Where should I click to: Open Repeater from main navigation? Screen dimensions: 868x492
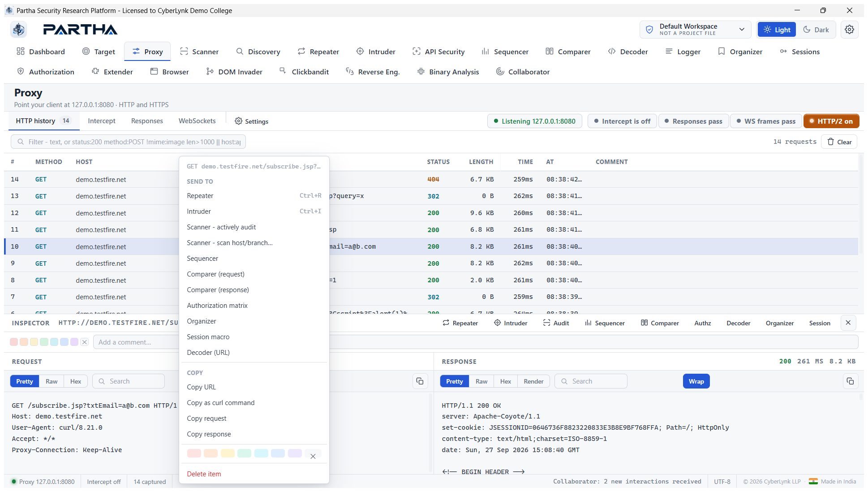(318, 52)
